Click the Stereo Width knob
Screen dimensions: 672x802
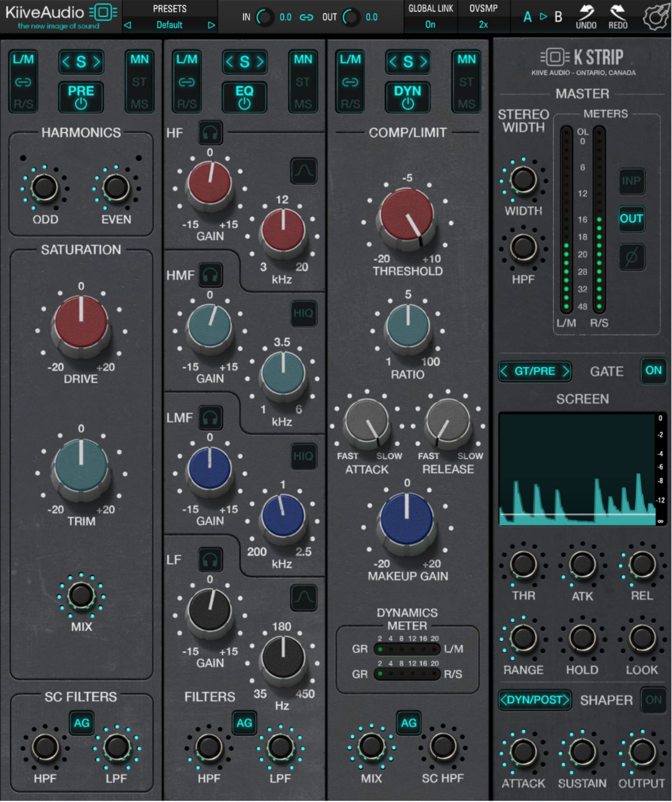(524, 180)
